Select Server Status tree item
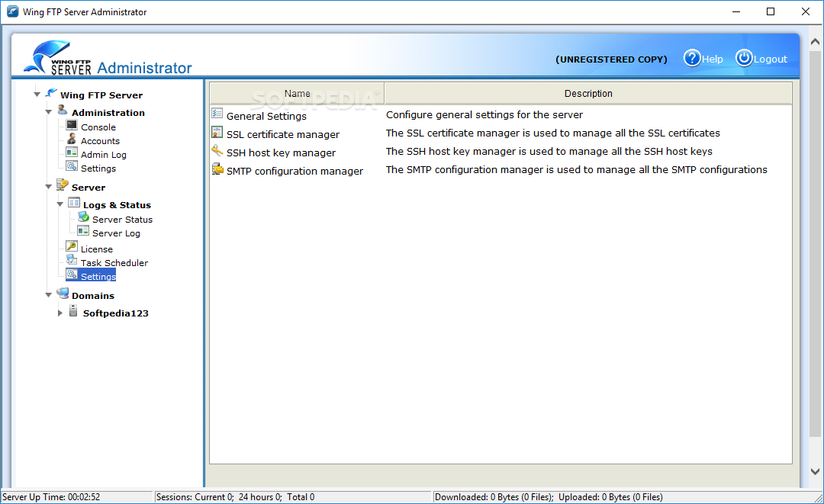The height and width of the screenshot is (504, 824). (x=122, y=220)
